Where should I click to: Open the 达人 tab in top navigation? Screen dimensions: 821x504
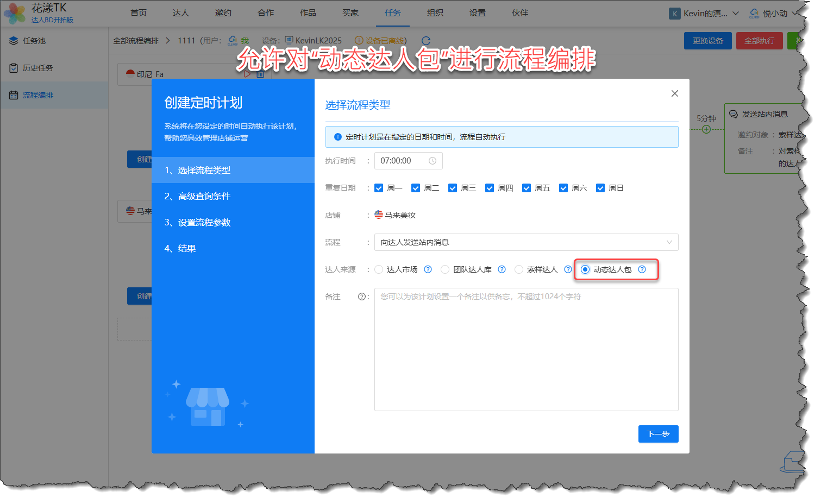(180, 13)
